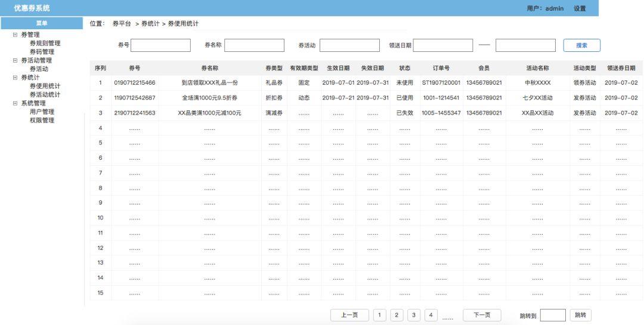Go to previous page with 上一页
Screen dimensions: 644x325
[x=349, y=315]
